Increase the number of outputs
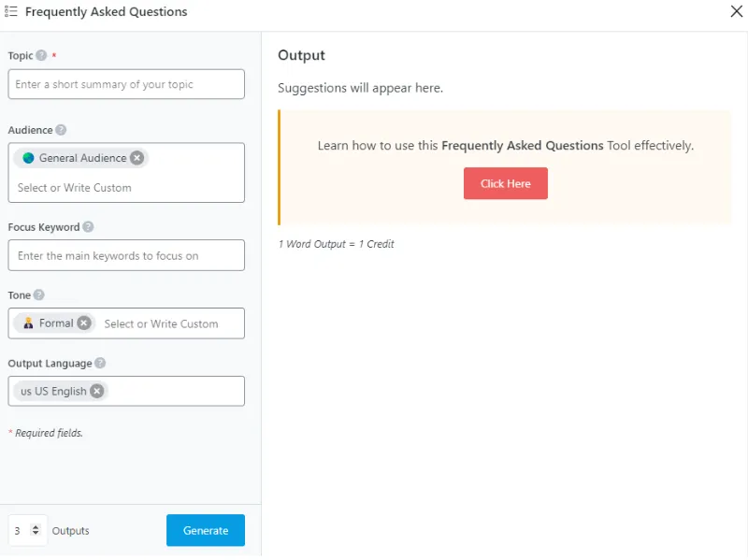Image resolution: width=748 pixels, height=560 pixels. (36, 526)
